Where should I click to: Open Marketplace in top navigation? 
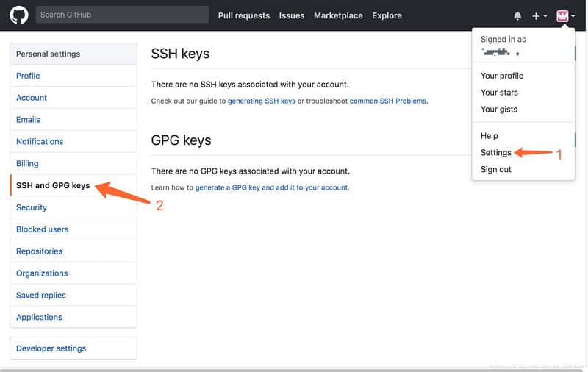click(338, 15)
